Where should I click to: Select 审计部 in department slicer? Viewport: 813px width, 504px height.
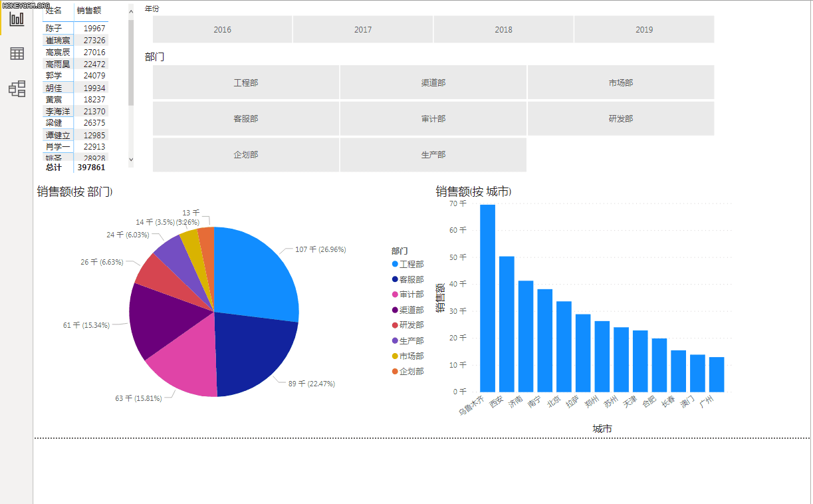[x=433, y=118]
